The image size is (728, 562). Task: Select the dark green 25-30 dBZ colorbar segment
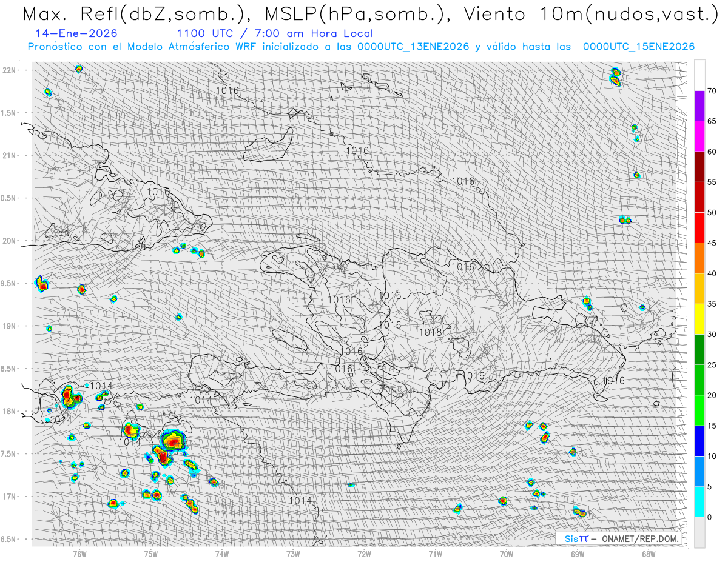[699, 349]
